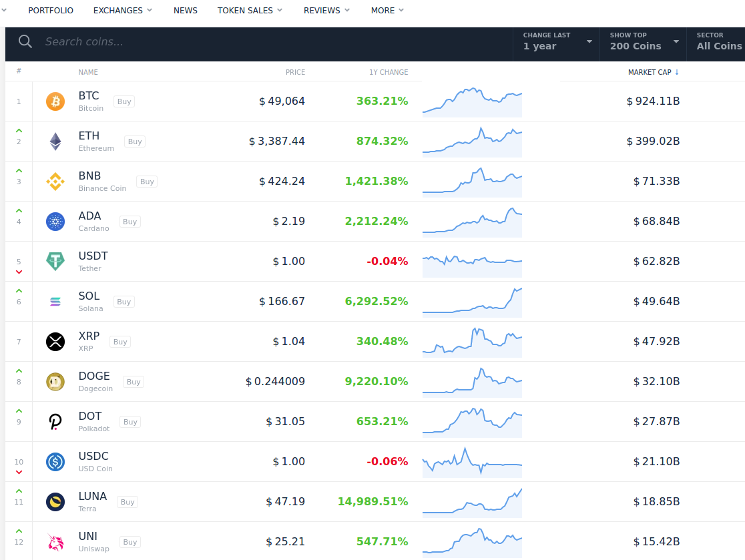
Task: Click the Ethereum diamond logo
Action: click(x=55, y=142)
